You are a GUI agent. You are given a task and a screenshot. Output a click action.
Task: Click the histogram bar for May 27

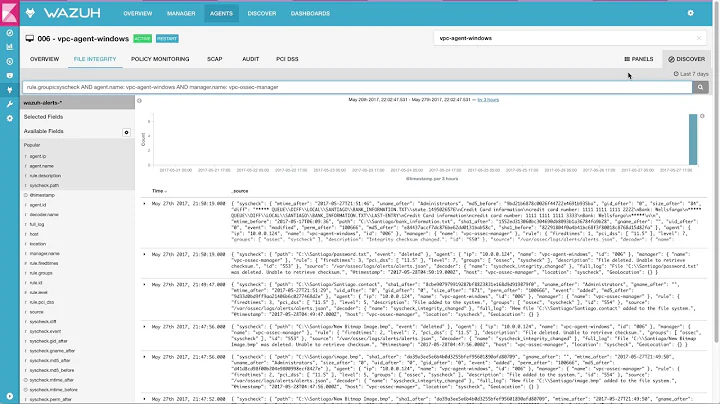coord(693,140)
